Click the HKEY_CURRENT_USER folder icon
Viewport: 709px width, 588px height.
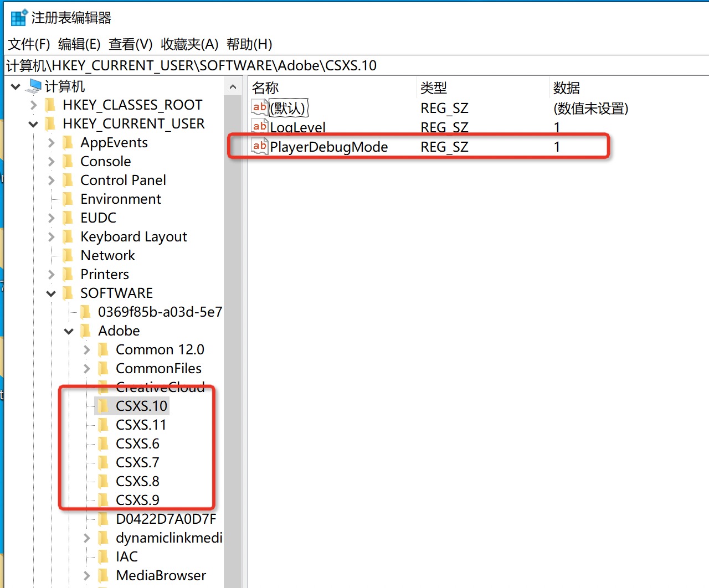pos(50,124)
